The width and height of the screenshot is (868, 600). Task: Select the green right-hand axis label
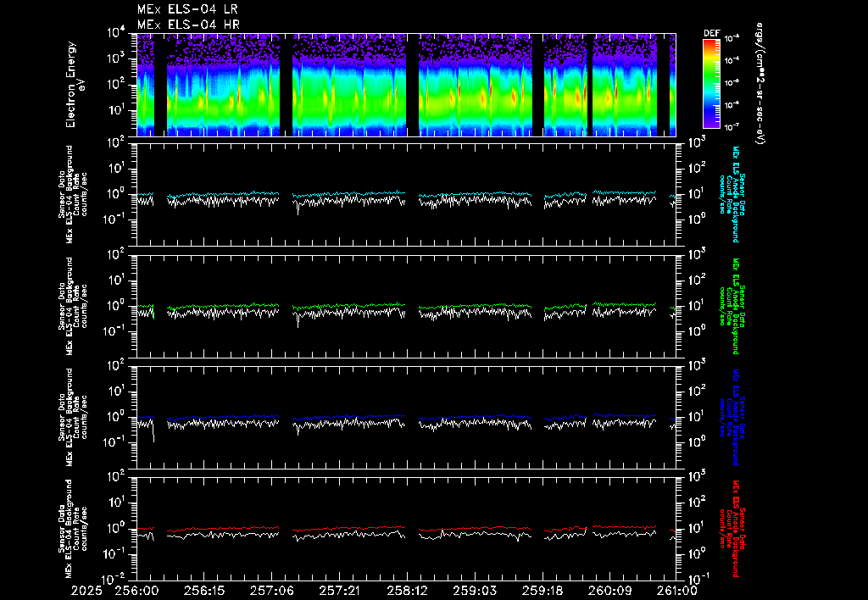click(732, 306)
